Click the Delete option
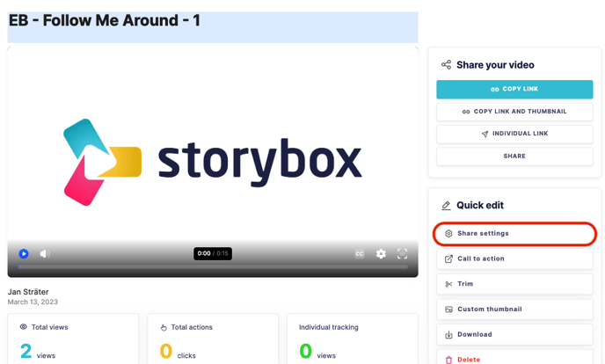 click(514, 358)
